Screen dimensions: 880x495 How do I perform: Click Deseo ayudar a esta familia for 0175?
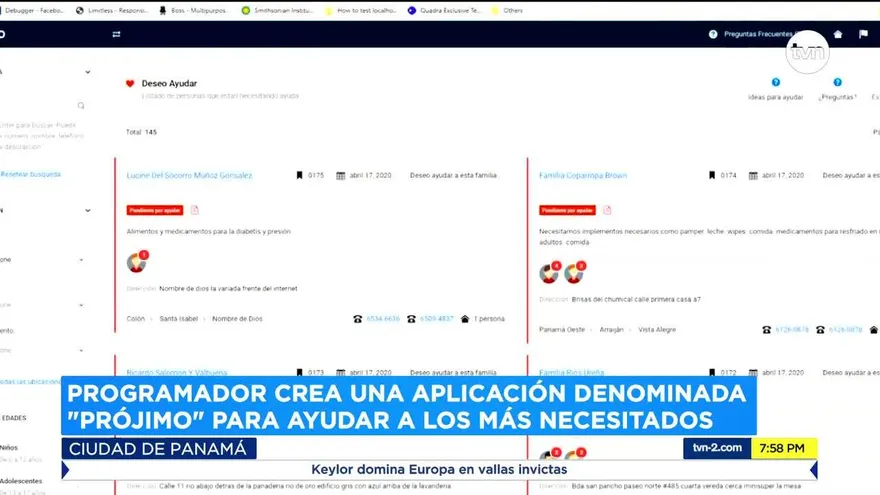click(453, 176)
